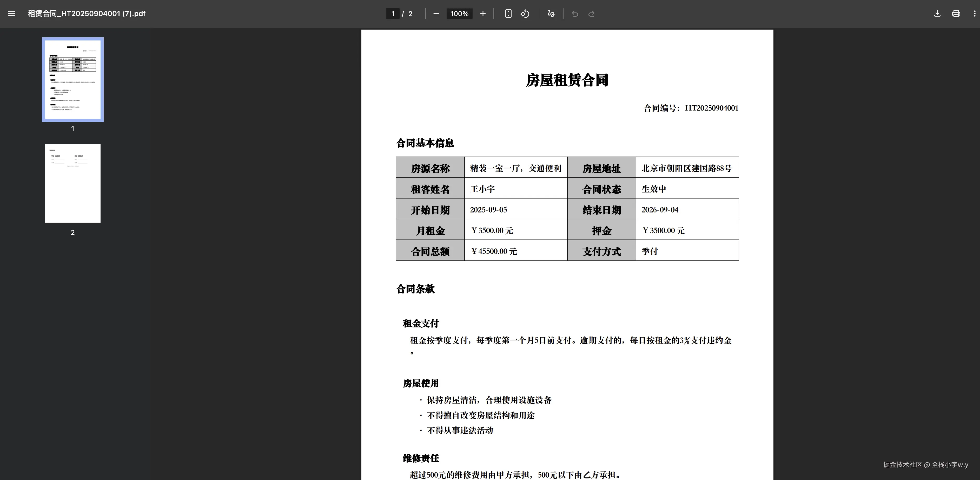Enable the annotation drawing mode
Viewport: 980px width, 480px height.
[x=551, y=13]
